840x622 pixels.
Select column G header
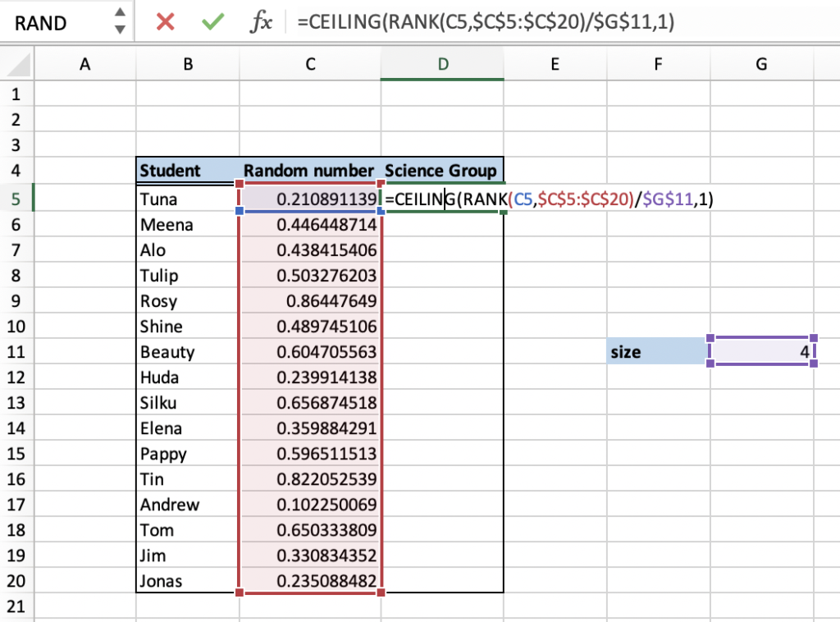(760, 63)
